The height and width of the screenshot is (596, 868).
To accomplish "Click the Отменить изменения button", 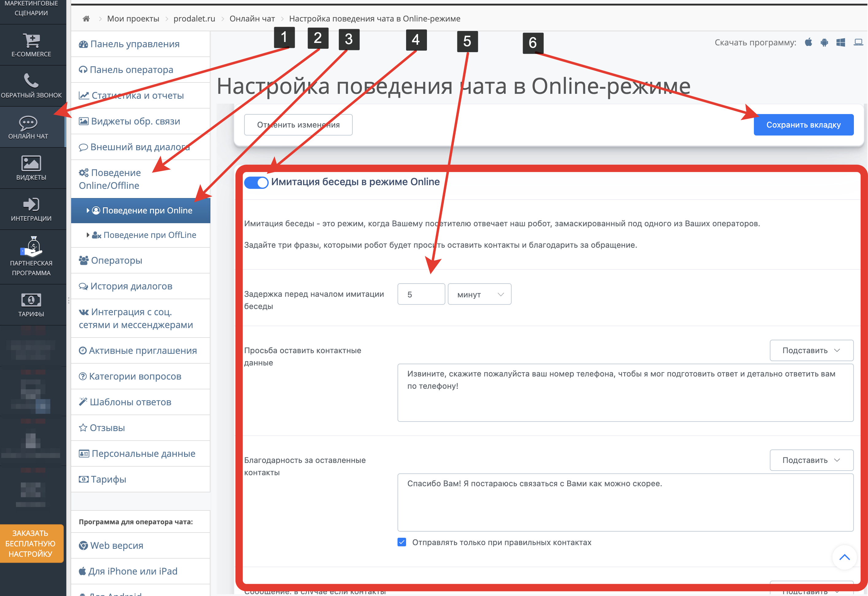I will [x=298, y=125].
